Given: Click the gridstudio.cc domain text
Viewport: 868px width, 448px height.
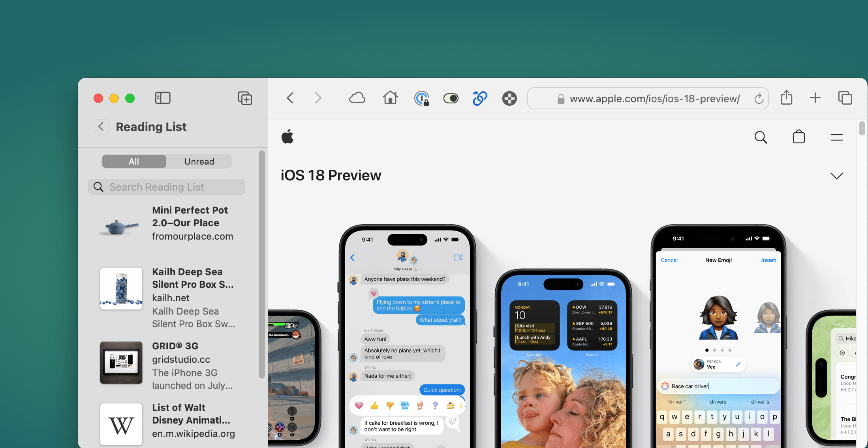Looking at the screenshot, I should tap(181, 360).
